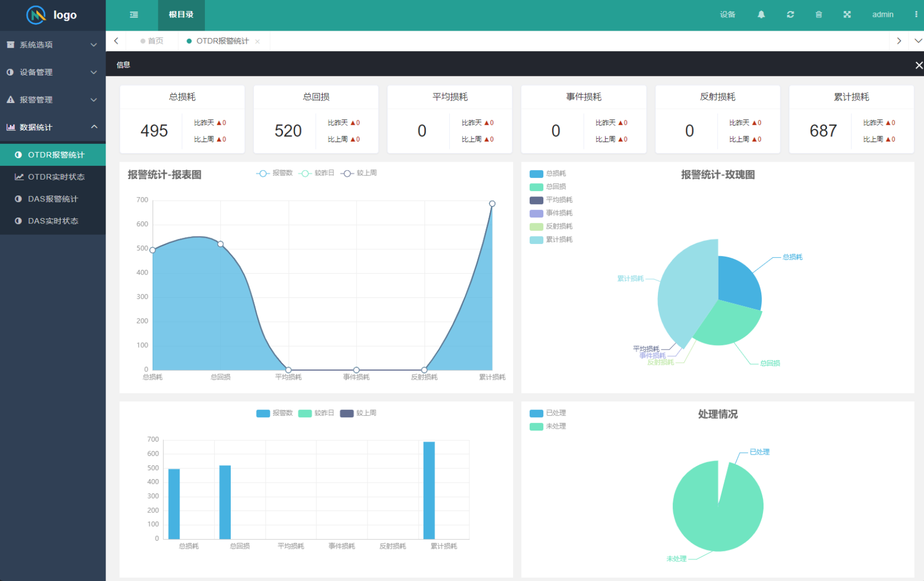The width and height of the screenshot is (924, 581).
Task: Expand the 系统选项 menu chevron
Action: (x=93, y=45)
